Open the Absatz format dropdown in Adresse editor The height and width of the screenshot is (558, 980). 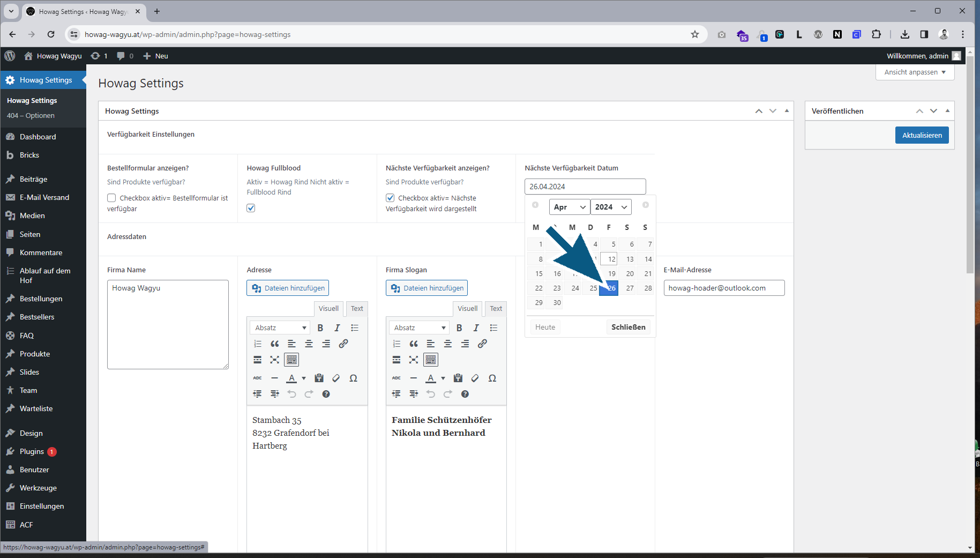click(280, 328)
